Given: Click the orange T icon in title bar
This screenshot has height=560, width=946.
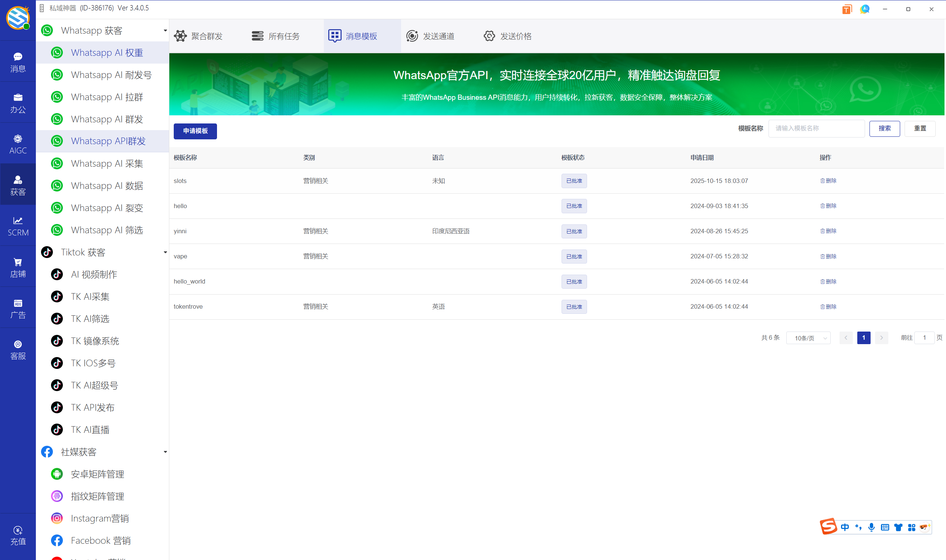Looking at the screenshot, I should pyautogui.click(x=847, y=10).
